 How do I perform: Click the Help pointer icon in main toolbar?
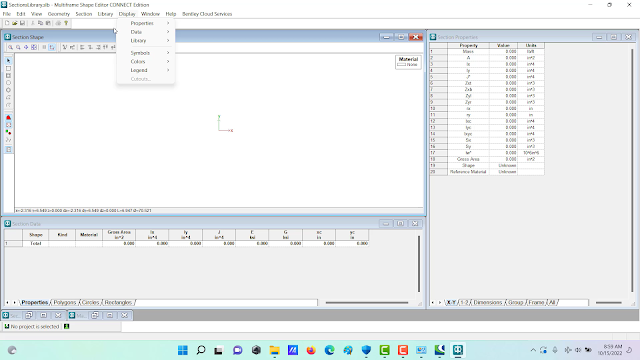(66, 23)
